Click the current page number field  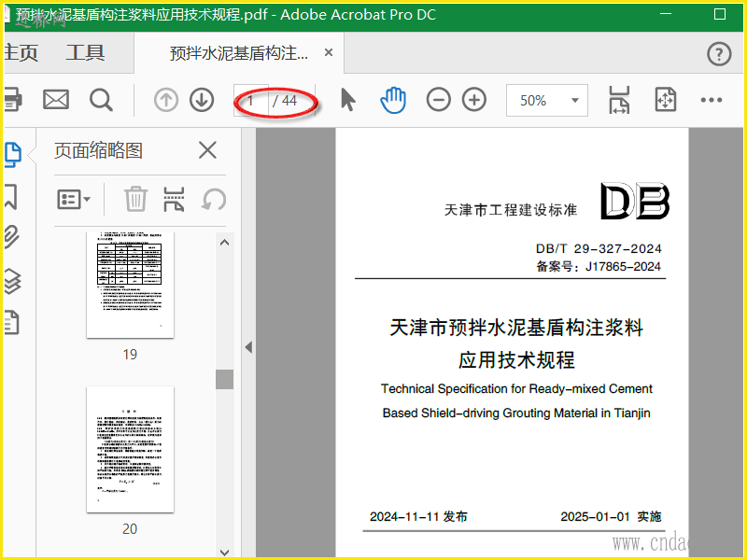pyautogui.click(x=251, y=101)
